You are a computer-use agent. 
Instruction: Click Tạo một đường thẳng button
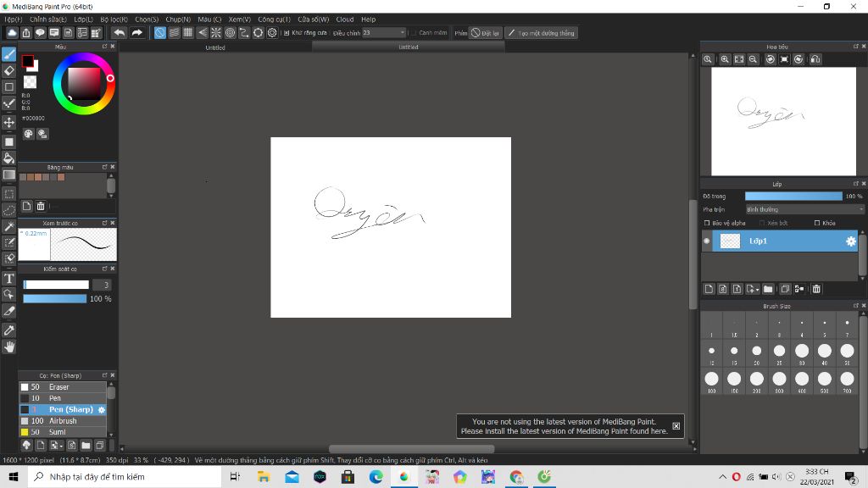[x=541, y=33]
